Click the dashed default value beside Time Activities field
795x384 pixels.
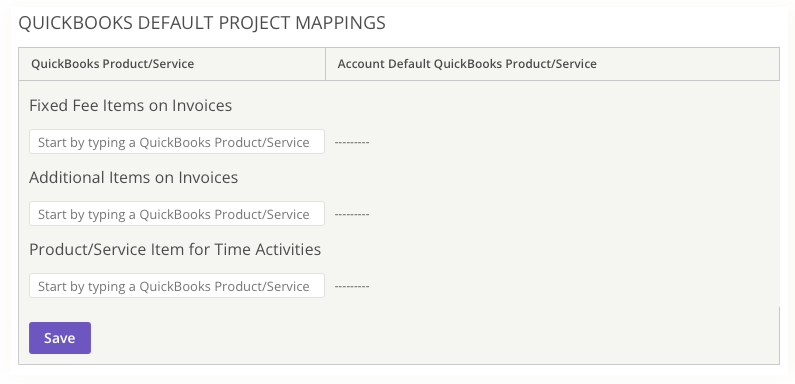pos(352,287)
